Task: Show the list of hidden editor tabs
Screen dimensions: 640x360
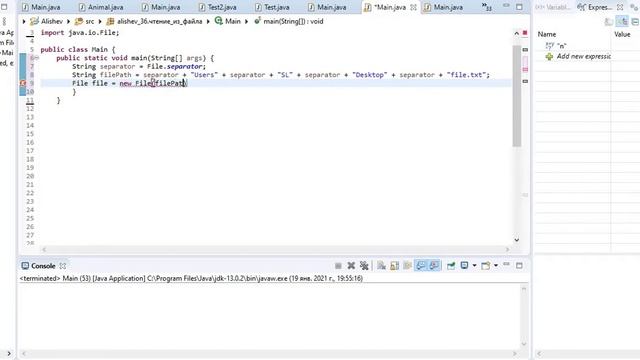Action: click(x=487, y=7)
